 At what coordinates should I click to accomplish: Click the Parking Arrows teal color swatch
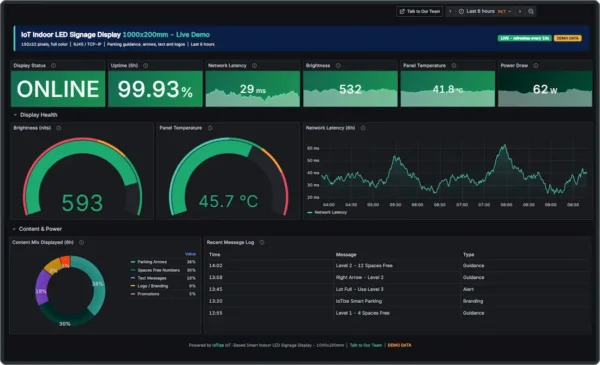click(x=133, y=262)
